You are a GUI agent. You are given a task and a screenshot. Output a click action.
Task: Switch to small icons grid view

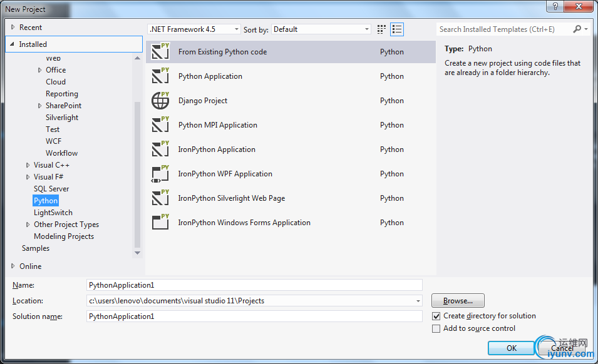tap(381, 29)
